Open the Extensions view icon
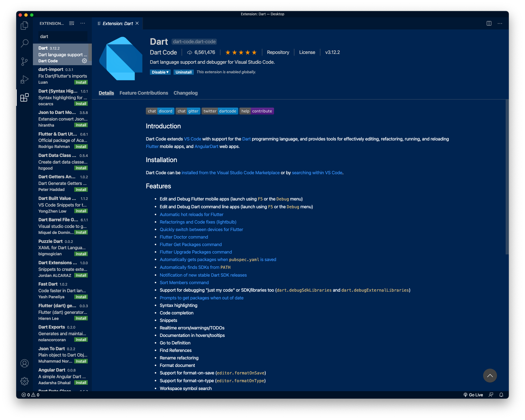 (x=25, y=97)
